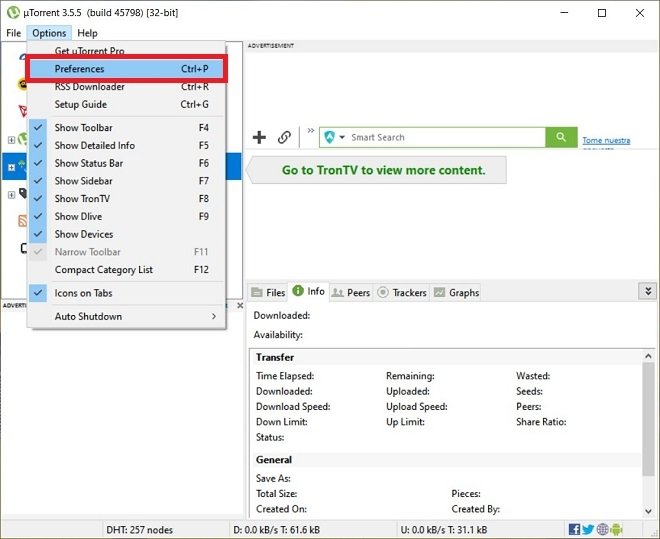Click the info pane vertical scrollbar thumb
Screen dimensions: 660x539
point(648,419)
